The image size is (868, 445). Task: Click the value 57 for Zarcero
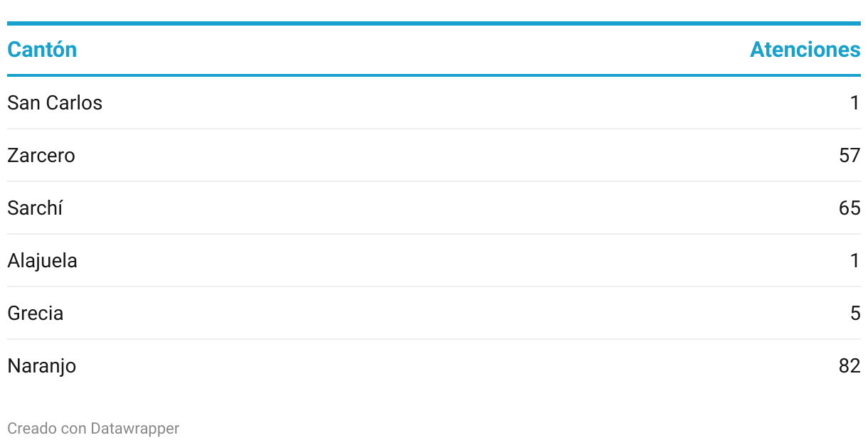pyautogui.click(x=850, y=156)
